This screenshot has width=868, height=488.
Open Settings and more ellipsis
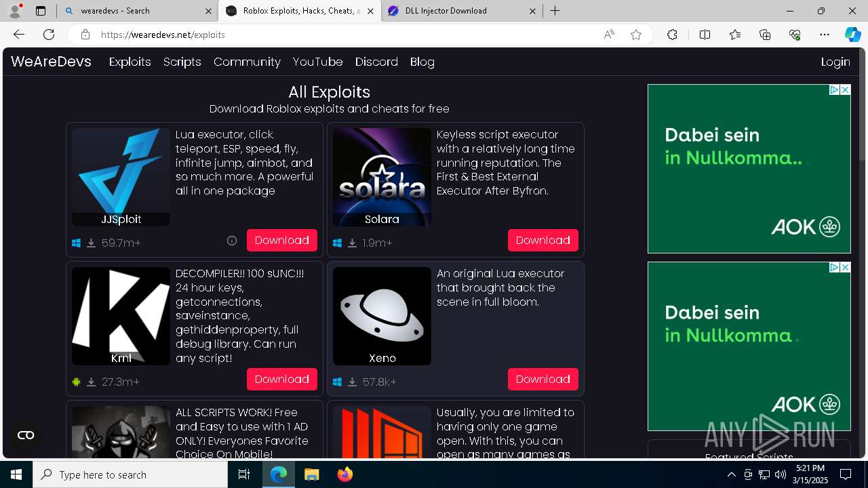(x=825, y=35)
